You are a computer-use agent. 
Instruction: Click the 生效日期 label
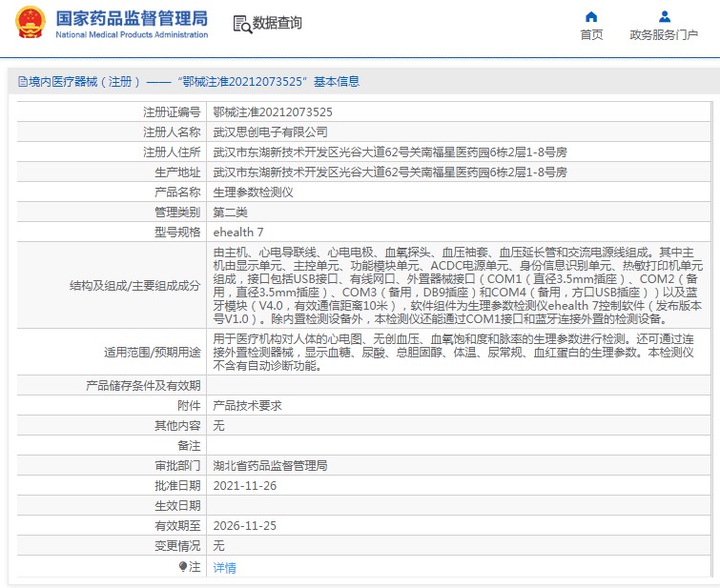tap(177, 505)
